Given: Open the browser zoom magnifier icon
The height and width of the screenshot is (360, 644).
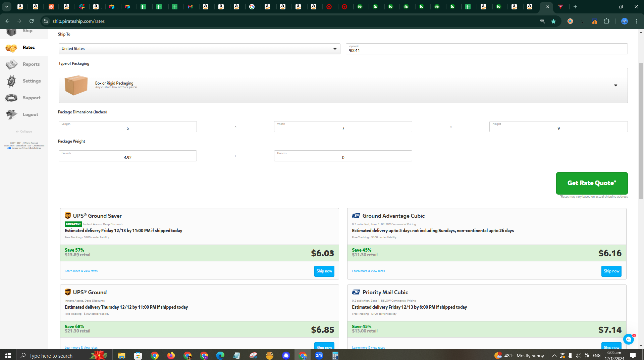Looking at the screenshot, I should [x=542, y=21].
